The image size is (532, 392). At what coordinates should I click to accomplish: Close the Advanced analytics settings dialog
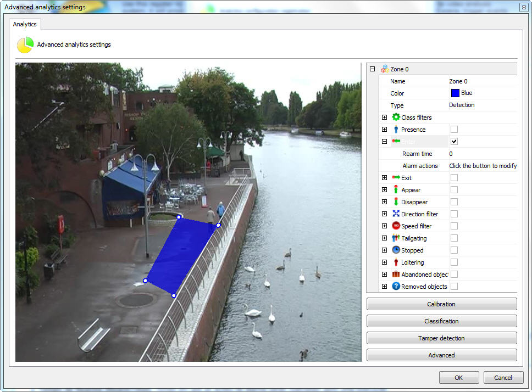point(524,7)
